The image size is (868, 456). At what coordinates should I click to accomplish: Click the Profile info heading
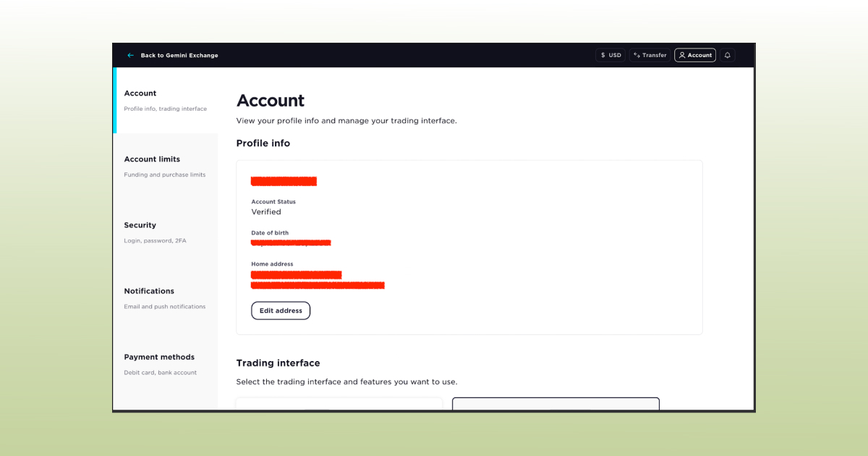pyautogui.click(x=263, y=143)
